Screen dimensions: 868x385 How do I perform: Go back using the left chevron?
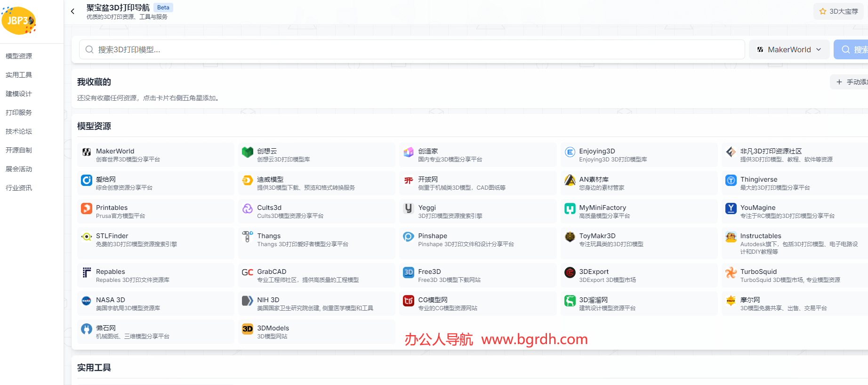pyautogui.click(x=72, y=11)
